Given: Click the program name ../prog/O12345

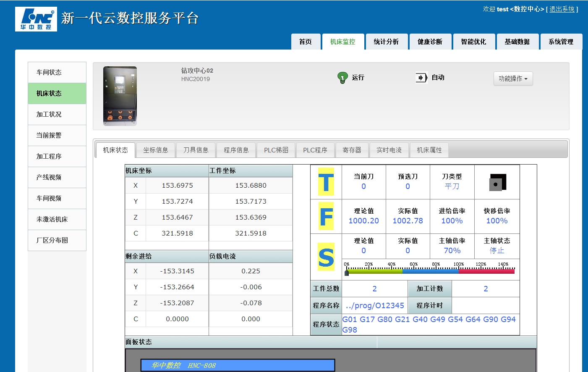Looking at the screenshot, I should (x=375, y=306).
